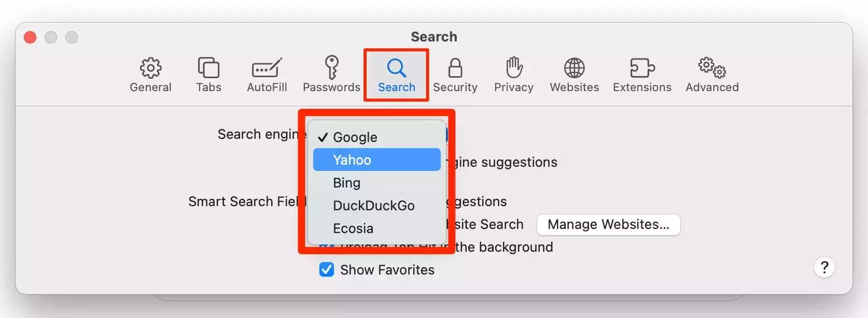This screenshot has width=868, height=318.
Task: Toggle the Show Favorites checkbox
Action: (327, 270)
